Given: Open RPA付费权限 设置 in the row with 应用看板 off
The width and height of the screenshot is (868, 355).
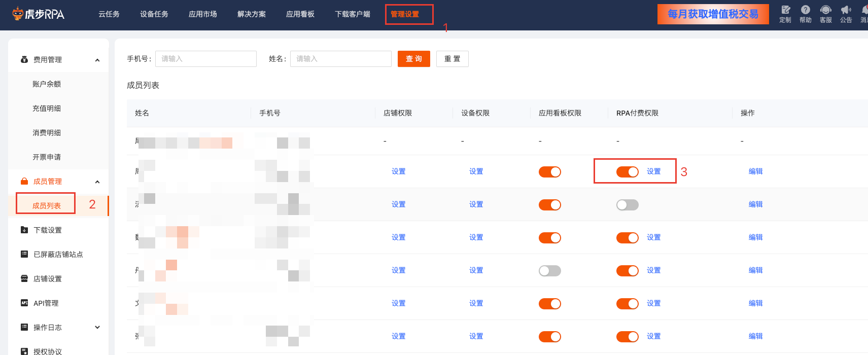Looking at the screenshot, I should [x=654, y=270].
